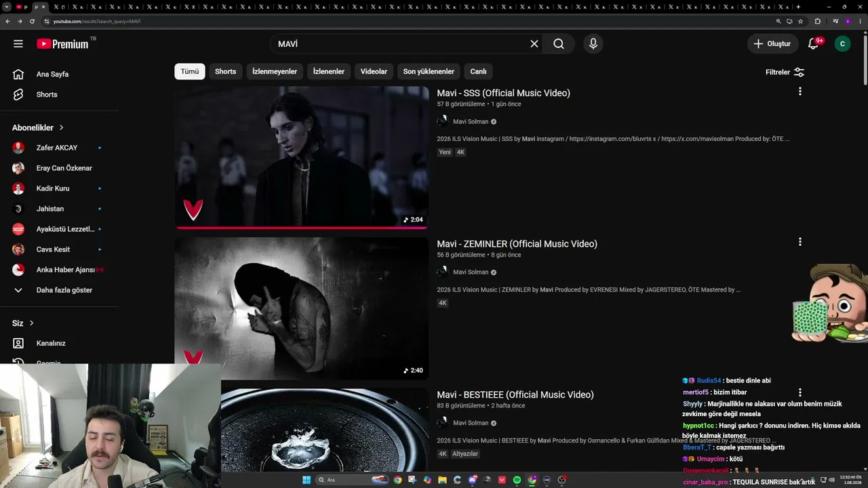This screenshot has width=868, height=488.
Task: Play the Mavi - SSS video thumbnail
Action: click(302, 157)
